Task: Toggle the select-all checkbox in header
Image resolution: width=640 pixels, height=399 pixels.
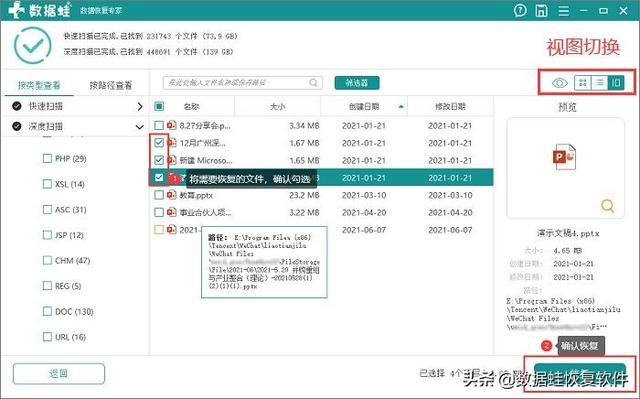Action: 159,106
